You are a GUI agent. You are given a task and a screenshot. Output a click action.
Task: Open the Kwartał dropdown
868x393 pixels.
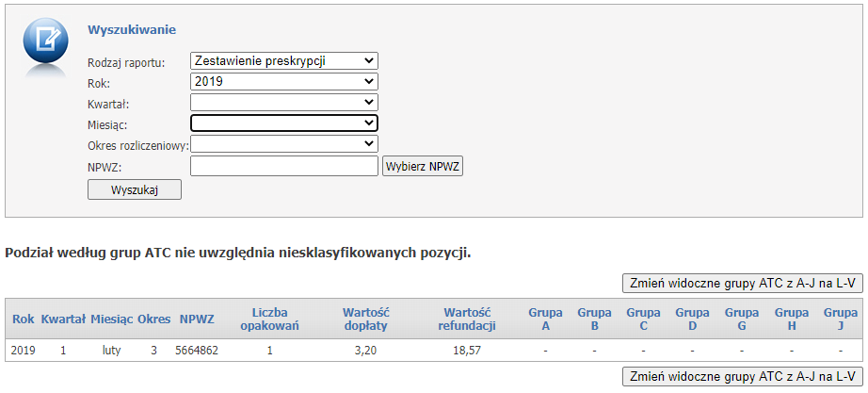283,103
